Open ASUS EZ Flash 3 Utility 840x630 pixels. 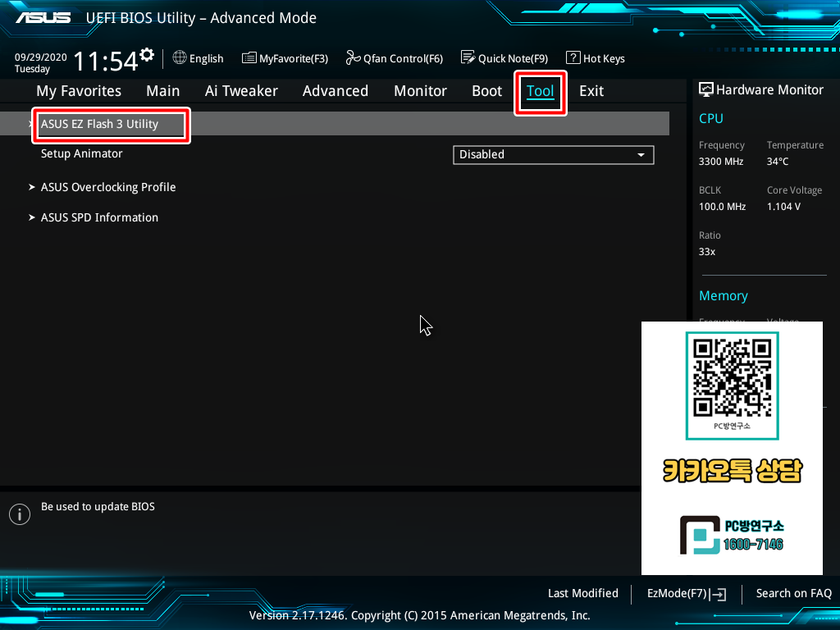point(335,124)
